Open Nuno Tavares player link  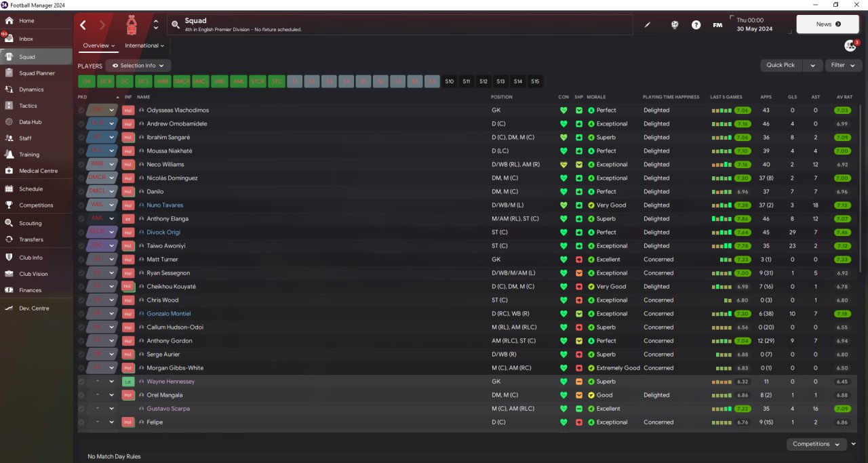(165, 205)
